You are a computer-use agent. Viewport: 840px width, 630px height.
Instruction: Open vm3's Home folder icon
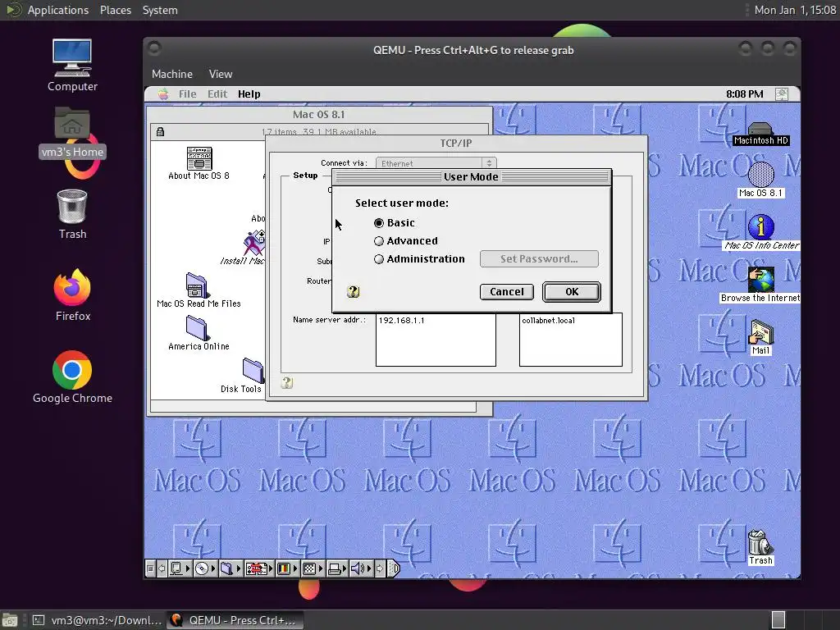point(72,133)
